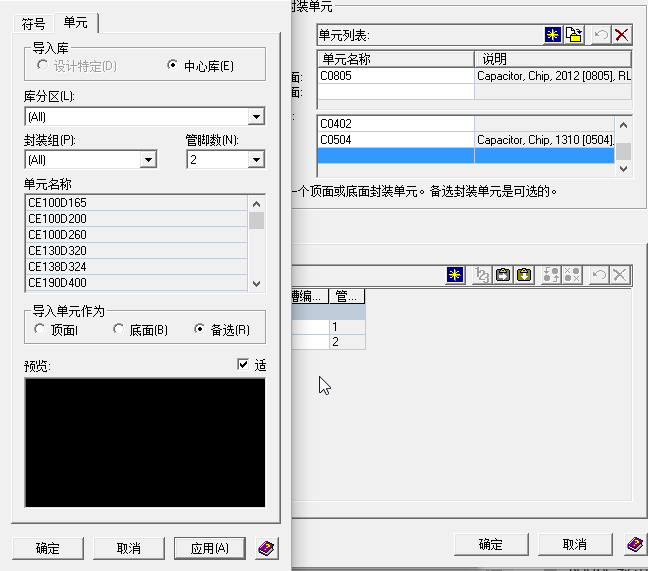Screen dimensions: 648x571
Task: Click 确定 in the package cell window
Action: [491, 544]
